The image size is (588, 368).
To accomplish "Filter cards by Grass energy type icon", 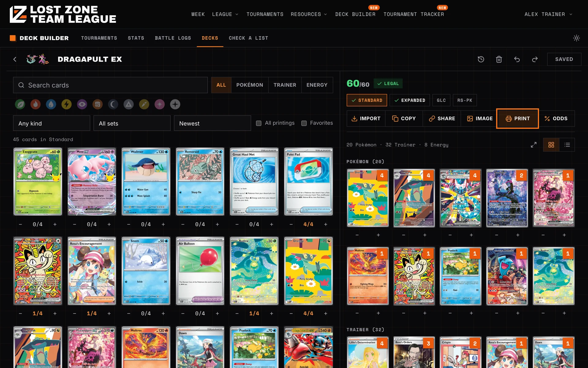I will [x=20, y=104].
